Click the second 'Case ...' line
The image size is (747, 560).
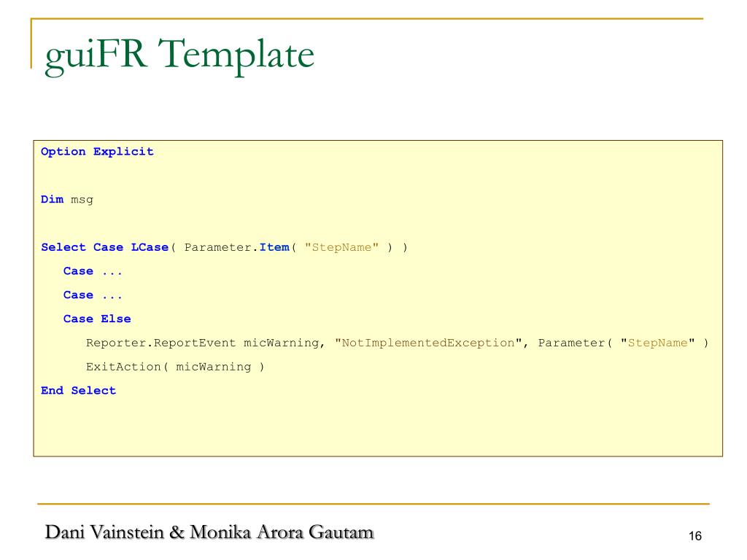(x=93, y=295)
